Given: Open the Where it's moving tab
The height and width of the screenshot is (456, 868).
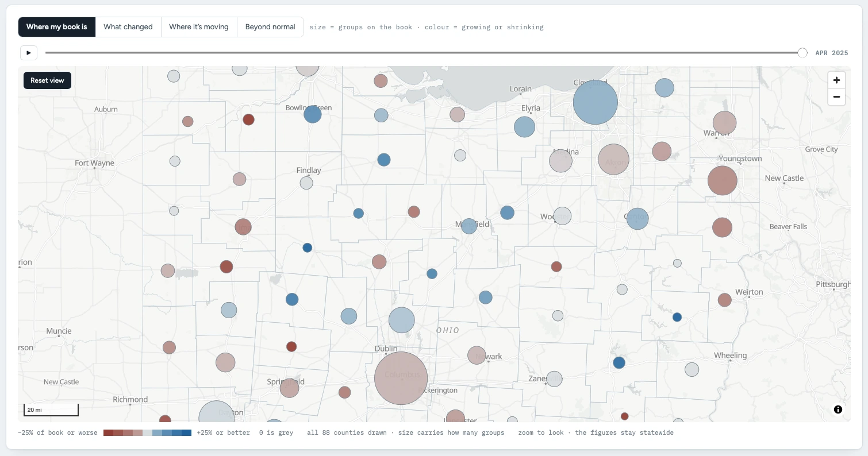Looking at the screenshot, I should click(x=199, y=27).
